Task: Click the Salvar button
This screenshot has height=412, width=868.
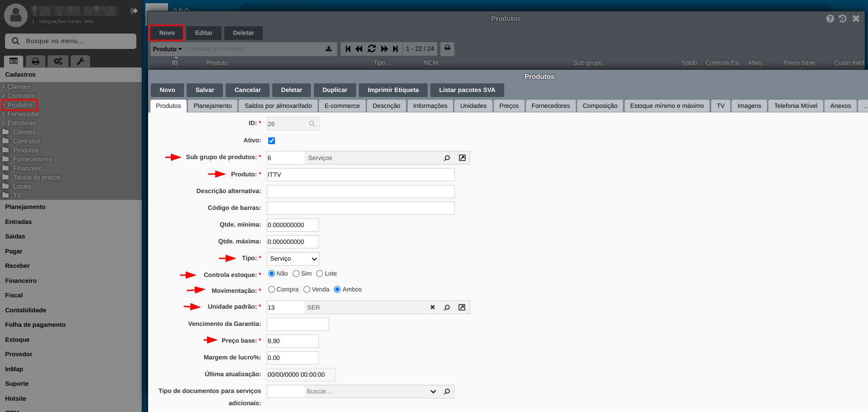Action: 205,90
